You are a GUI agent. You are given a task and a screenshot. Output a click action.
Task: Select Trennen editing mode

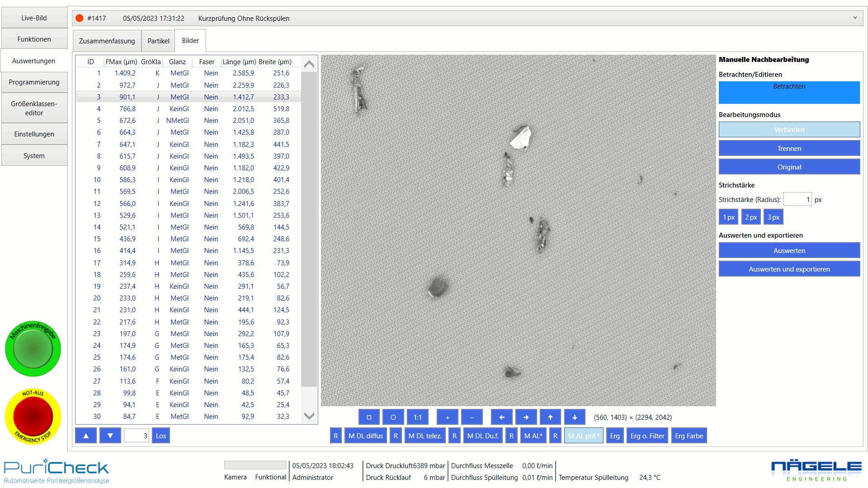(x=789, y=148)
